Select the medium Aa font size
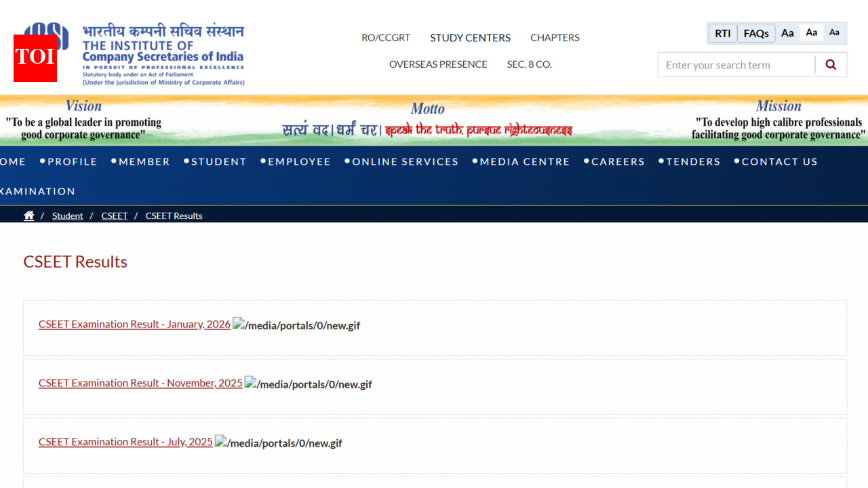 pos(812,33)
